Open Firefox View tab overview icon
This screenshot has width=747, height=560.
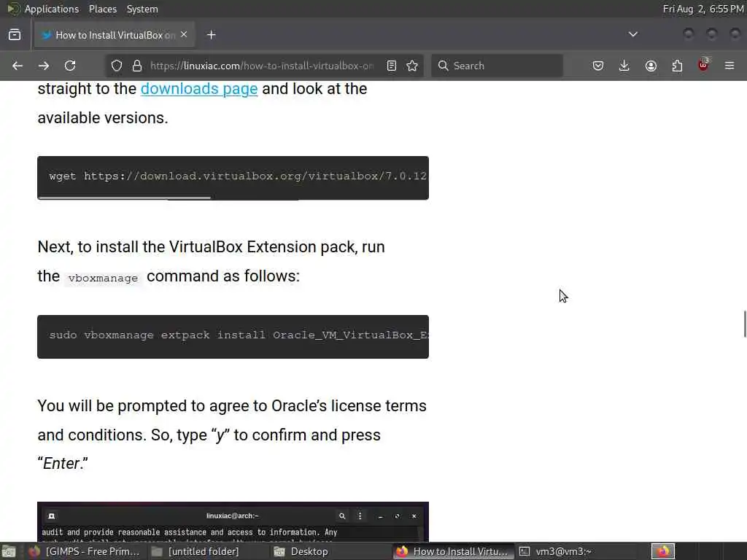pyautogui.click(x=15, y=35)
